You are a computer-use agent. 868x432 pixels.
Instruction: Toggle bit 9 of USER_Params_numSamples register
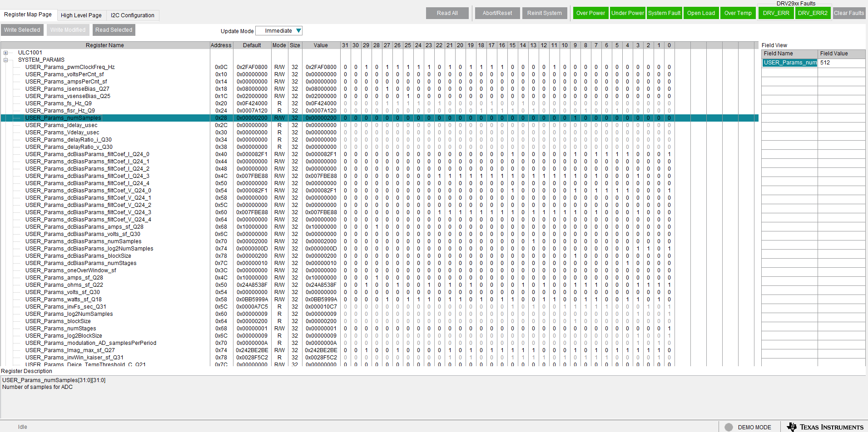click(575, 118)
